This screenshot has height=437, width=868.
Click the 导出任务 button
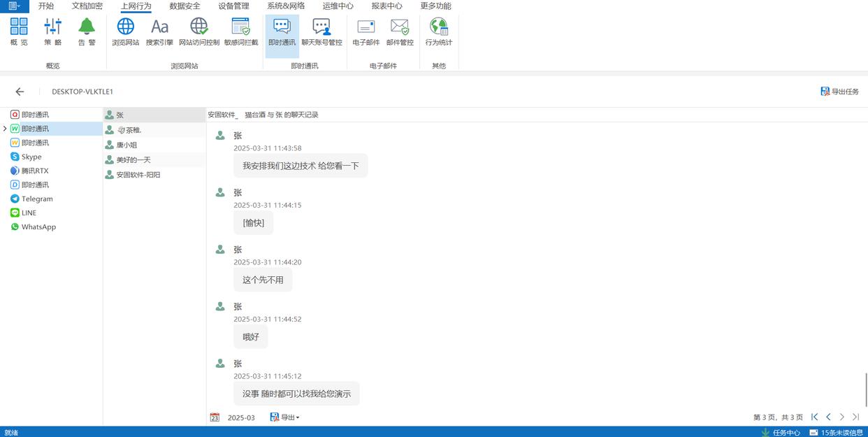[x=839, y=92]
